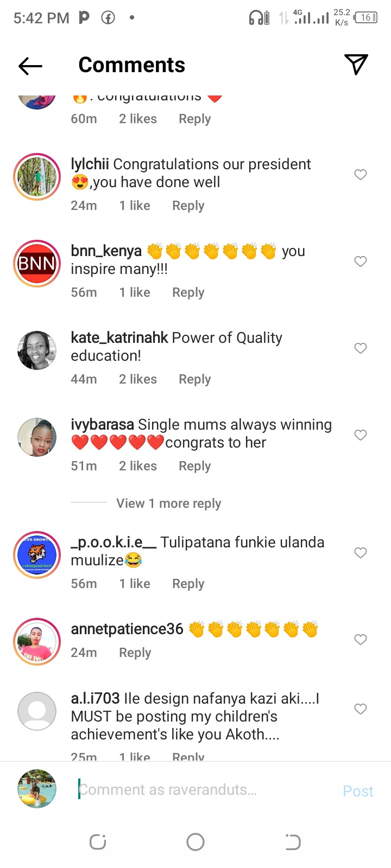Reply to kate_katrinahk's comment

[195, 379]
